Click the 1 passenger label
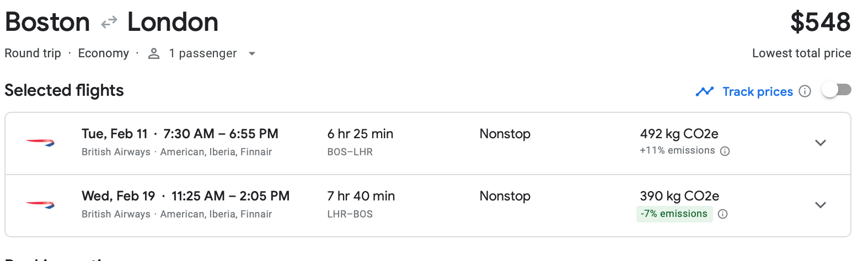This screenshot has height=261, width=868. [202, 53]
